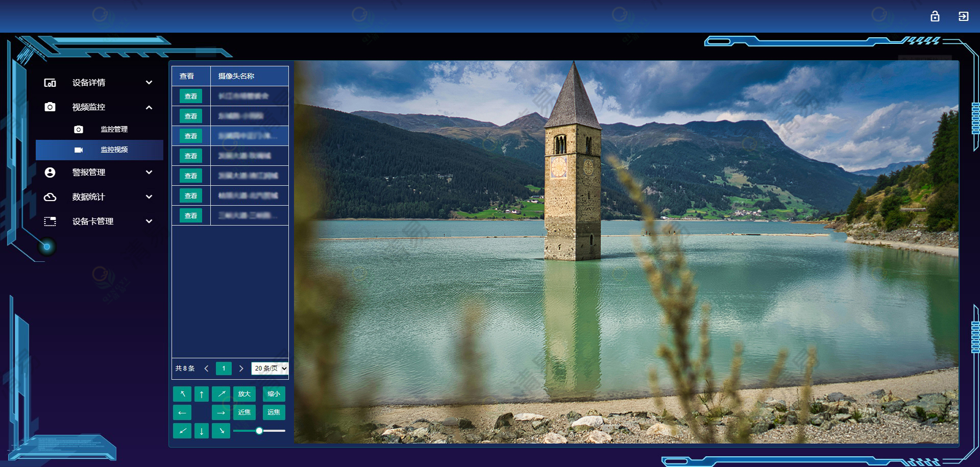
Task: Go to next page in pagination
Action: (241, 368)
